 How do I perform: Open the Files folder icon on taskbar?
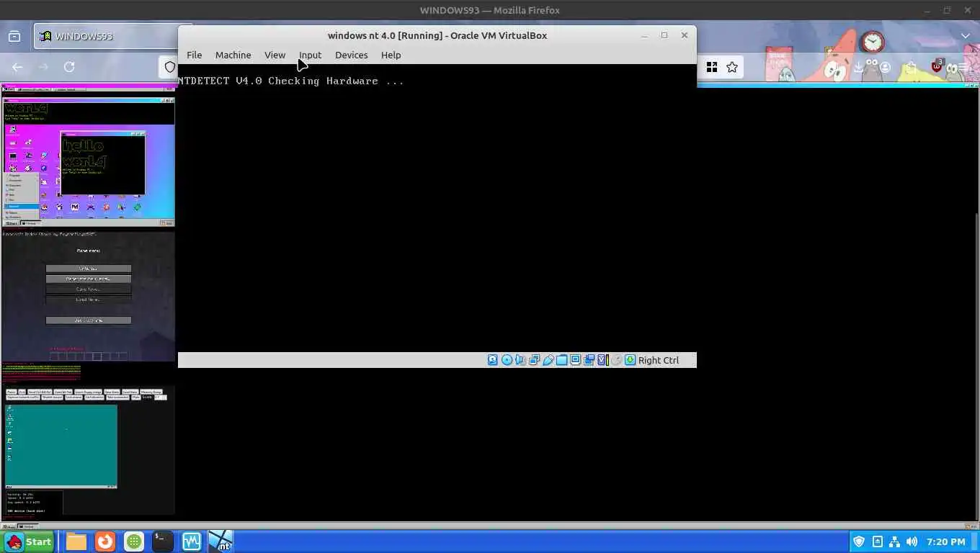tap(76, 541)
